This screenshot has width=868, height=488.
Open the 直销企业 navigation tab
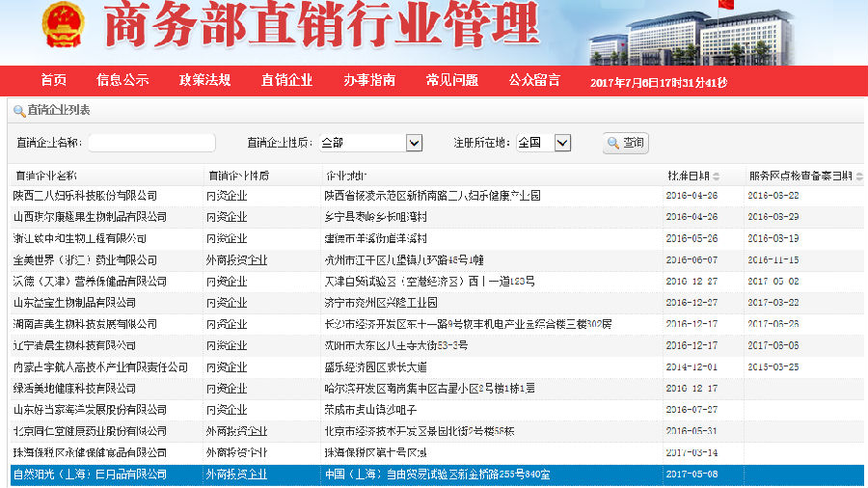(286, 81)
